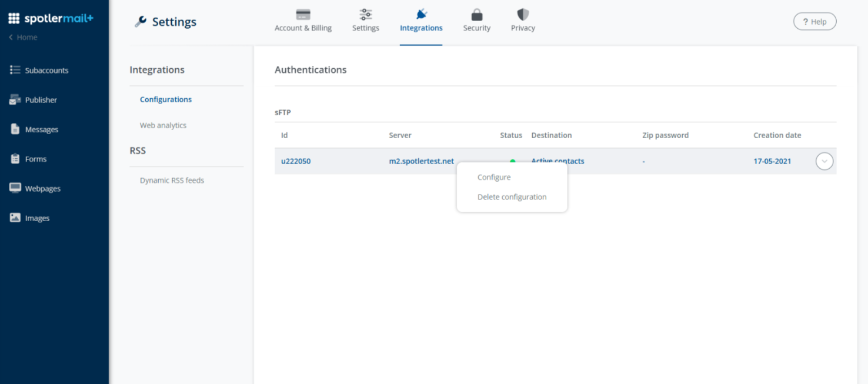Open Forms using the clipboard icon
This screenshot has width=868, height=384.
(15, 159)
